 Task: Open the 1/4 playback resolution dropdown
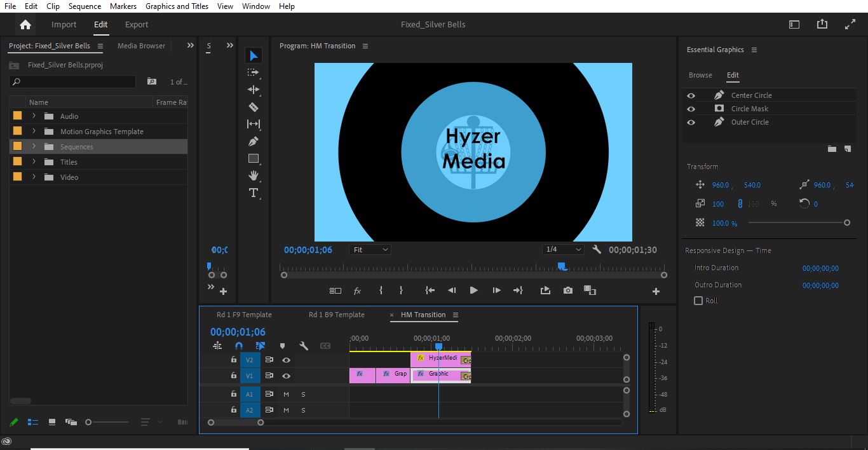(563, 249)
